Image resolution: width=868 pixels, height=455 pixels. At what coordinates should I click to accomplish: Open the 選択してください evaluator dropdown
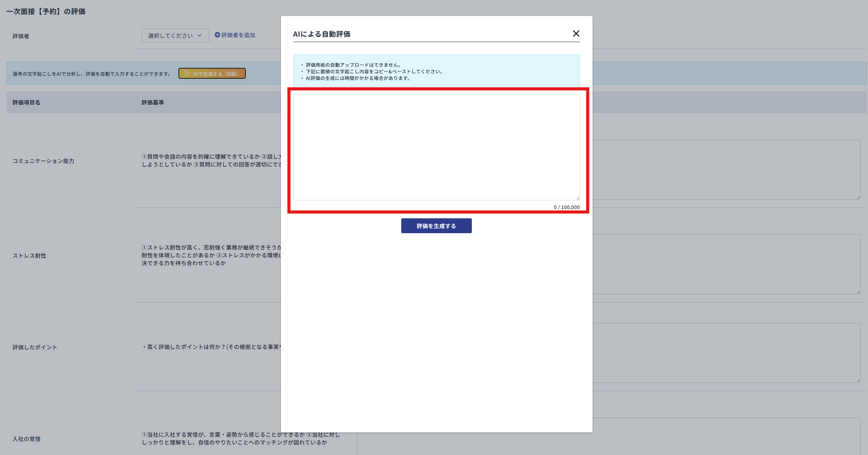(175, 35)
